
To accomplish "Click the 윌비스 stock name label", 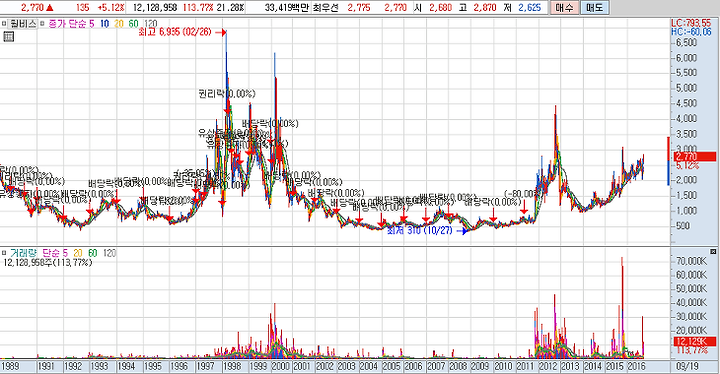I will pyautogui.click(x=22, y=23).
